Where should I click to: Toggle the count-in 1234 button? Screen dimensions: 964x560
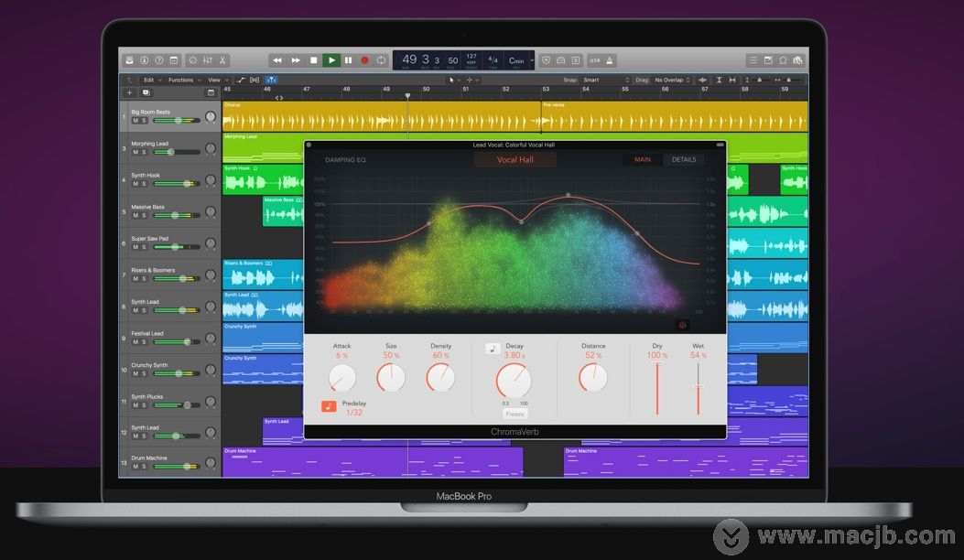(594, 60)
